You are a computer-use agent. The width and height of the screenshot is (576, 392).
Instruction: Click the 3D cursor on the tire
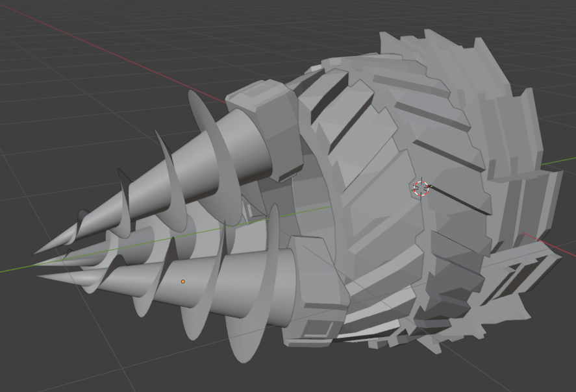click(421, 188)
